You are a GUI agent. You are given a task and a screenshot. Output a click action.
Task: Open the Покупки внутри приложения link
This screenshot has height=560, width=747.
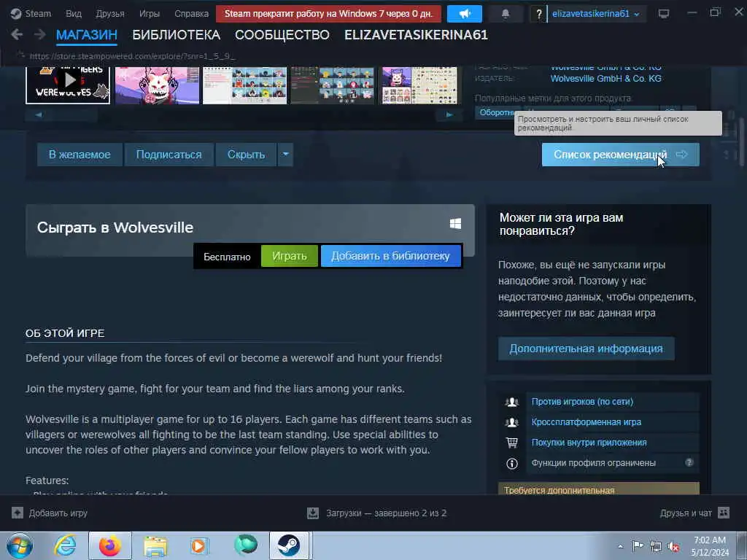click(589, 443)
